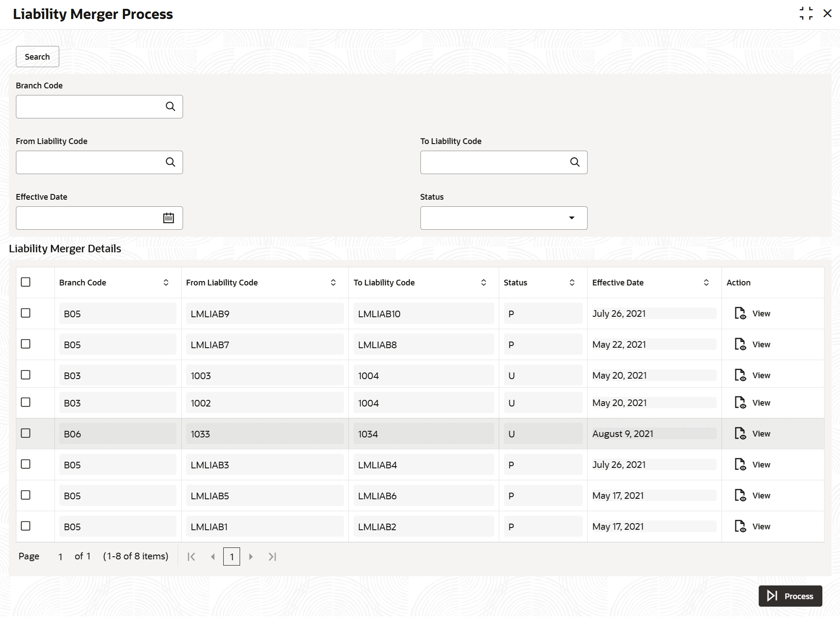Go to first page of results

(191, 557)
